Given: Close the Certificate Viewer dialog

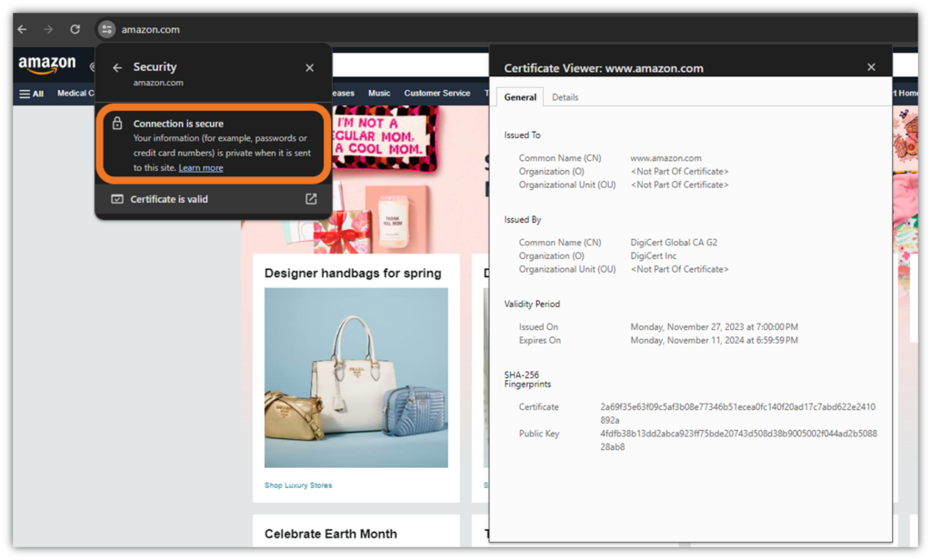Looking at the screenshot, I should (x=871, y=67).
